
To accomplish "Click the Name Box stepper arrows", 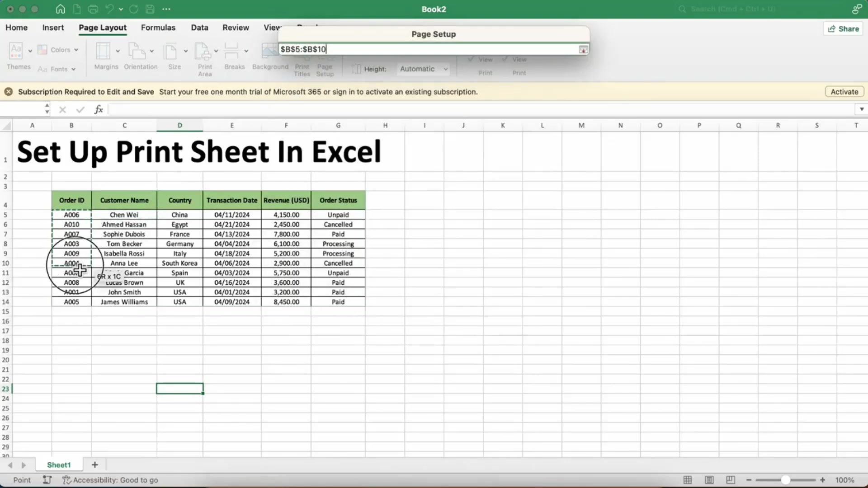I will click(x=47, y=109).
